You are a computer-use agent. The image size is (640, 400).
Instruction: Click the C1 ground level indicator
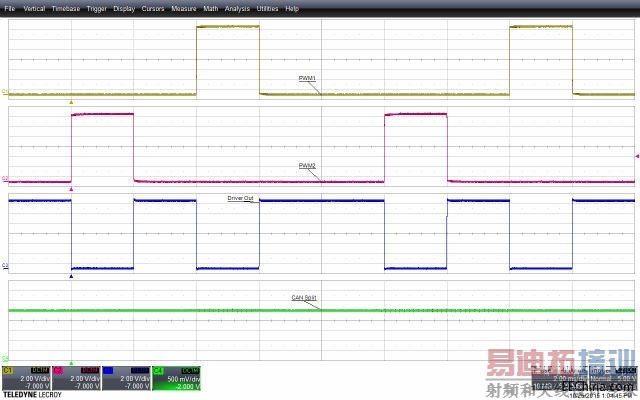pos(5,92)
